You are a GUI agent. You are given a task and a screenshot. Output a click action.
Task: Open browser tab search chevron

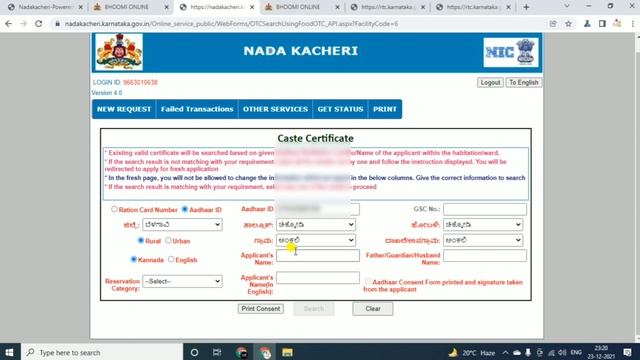click(567, 6)
